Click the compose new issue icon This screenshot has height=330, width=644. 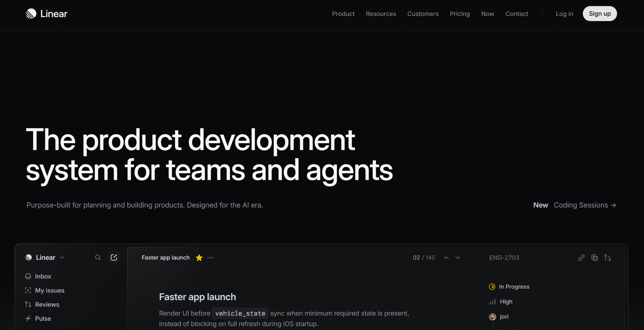[114, 257]
